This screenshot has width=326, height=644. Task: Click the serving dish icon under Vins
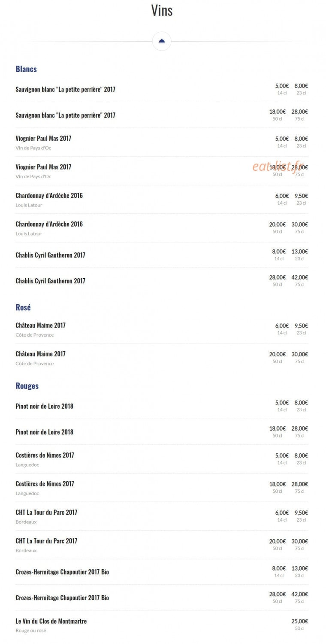click(x=162, y=41)
